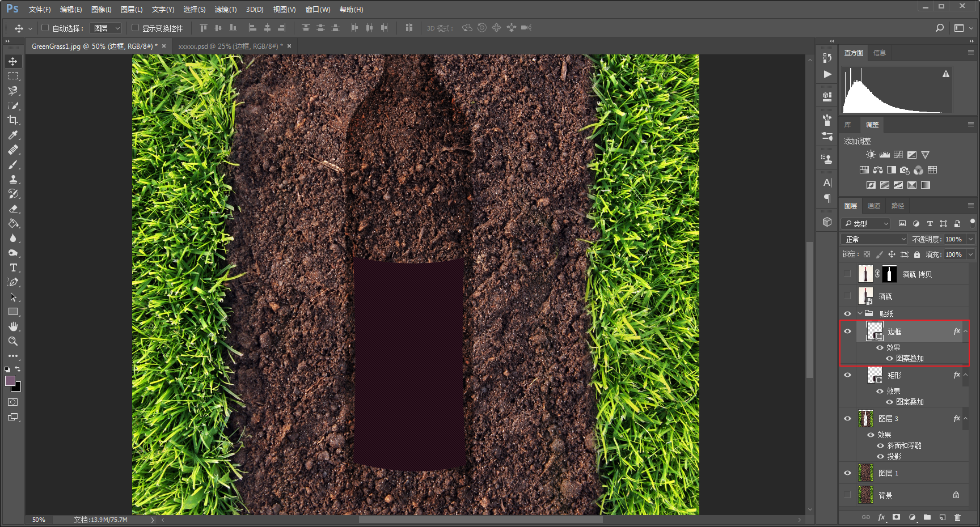
Task: Open the Actions panel play icon
Action: [827, 74]
